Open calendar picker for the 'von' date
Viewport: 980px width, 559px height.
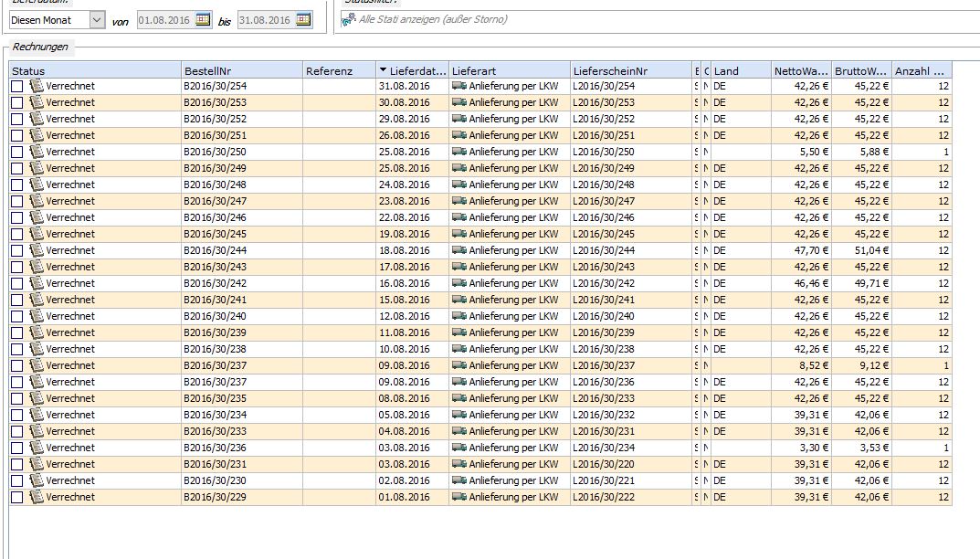click(203, 19)
